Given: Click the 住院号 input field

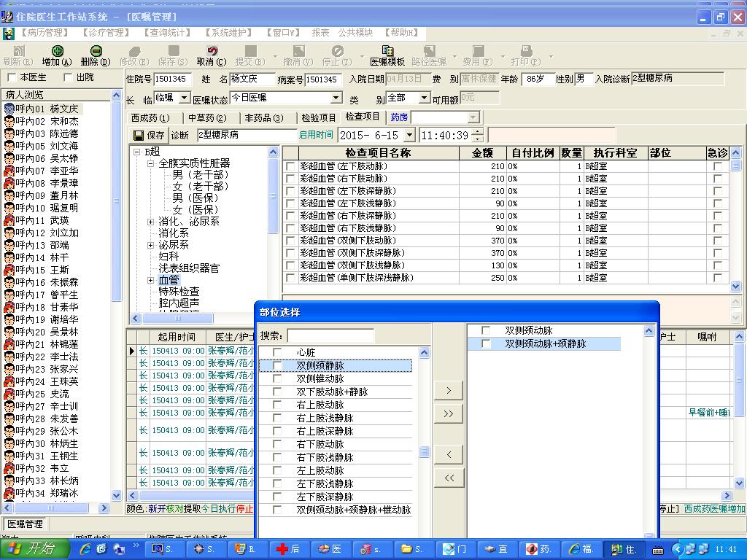Looking at the screenshot, I should 172,79.
